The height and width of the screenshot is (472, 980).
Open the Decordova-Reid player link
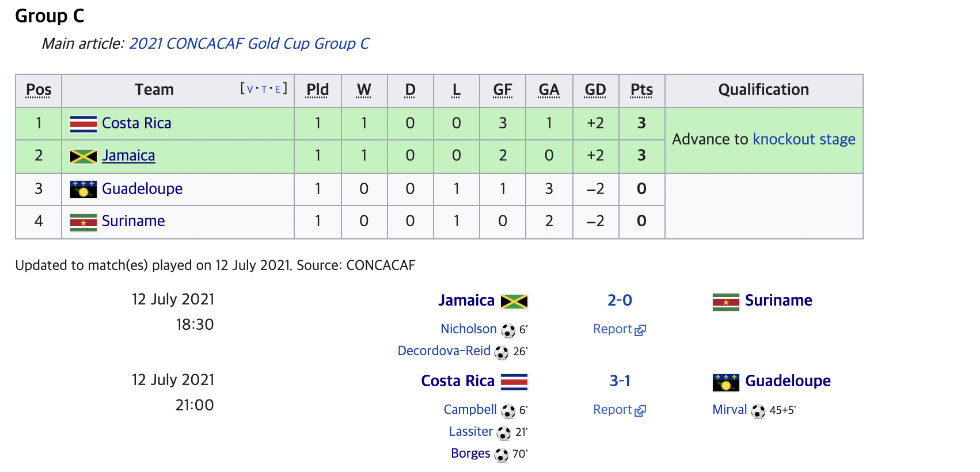444,351
